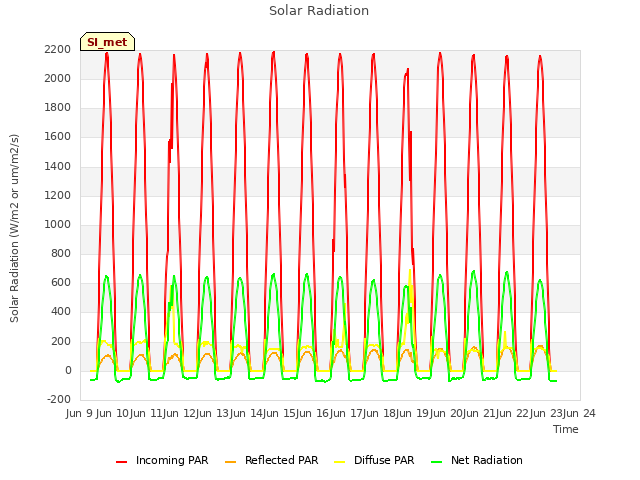640x480 pixels.
Task: Select the green Net Radiation legend swatch
Action: pyautogui.click(x=437, y=462)
